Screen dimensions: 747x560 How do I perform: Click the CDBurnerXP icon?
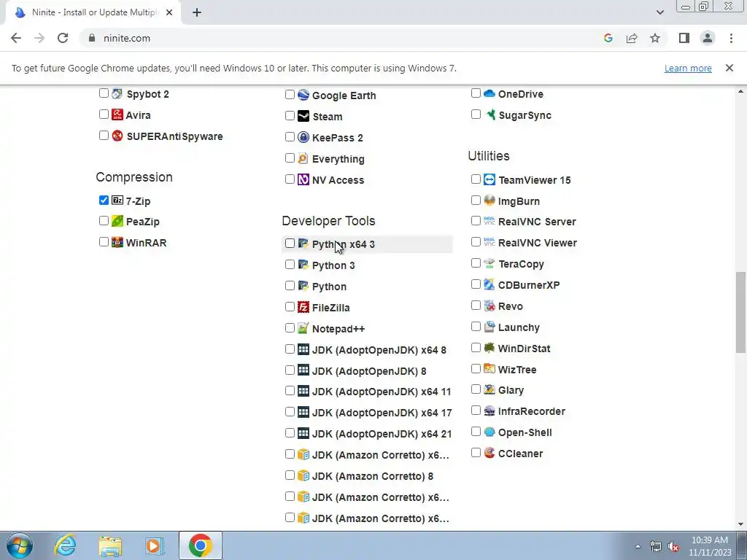(489, 285)
